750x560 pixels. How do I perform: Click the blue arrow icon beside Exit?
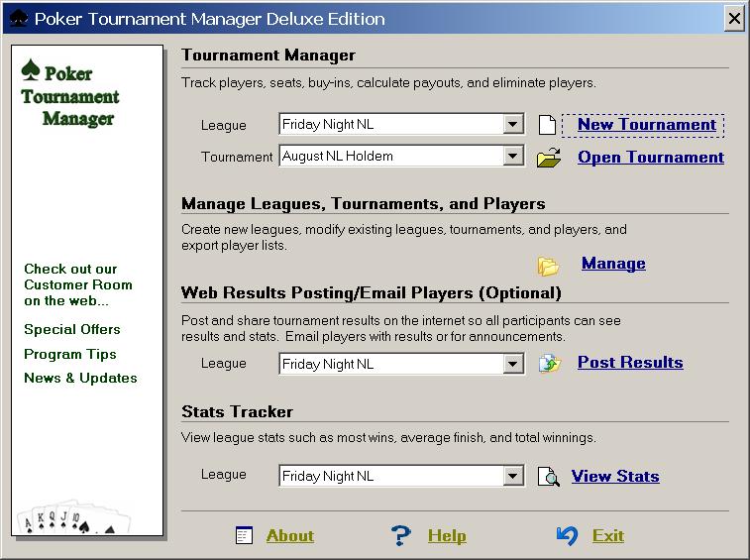tap(568, 535)
